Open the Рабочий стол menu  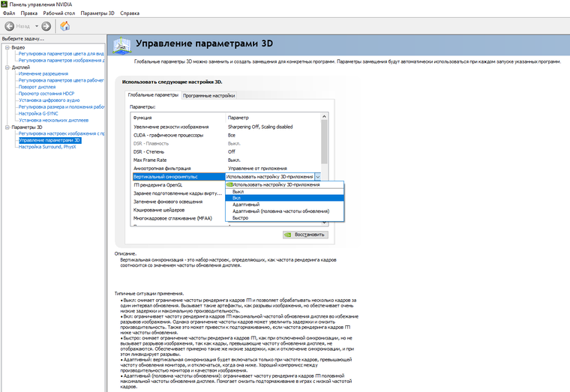tap(59, 13)
